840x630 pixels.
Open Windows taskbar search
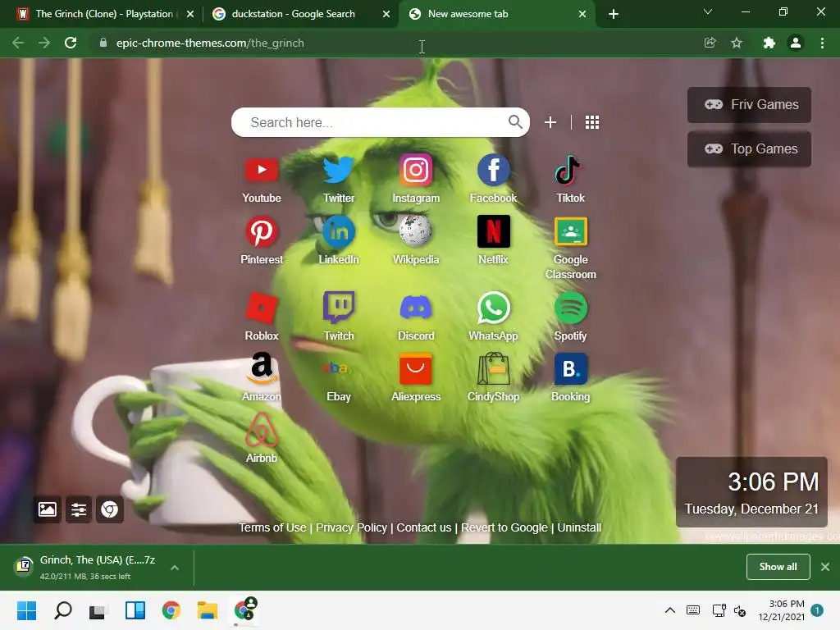click(62, 610)
